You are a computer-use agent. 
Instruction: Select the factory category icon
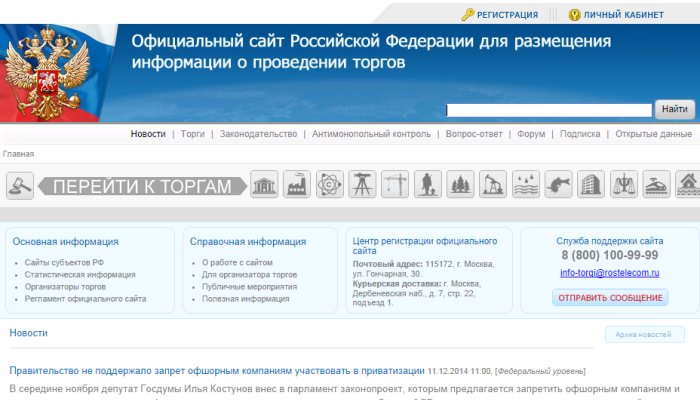[297, 185]
